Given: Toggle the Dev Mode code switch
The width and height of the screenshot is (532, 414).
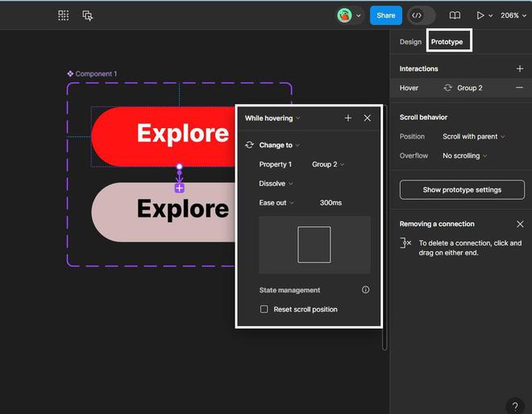Looking at the screenshot, I should [422, 15].
